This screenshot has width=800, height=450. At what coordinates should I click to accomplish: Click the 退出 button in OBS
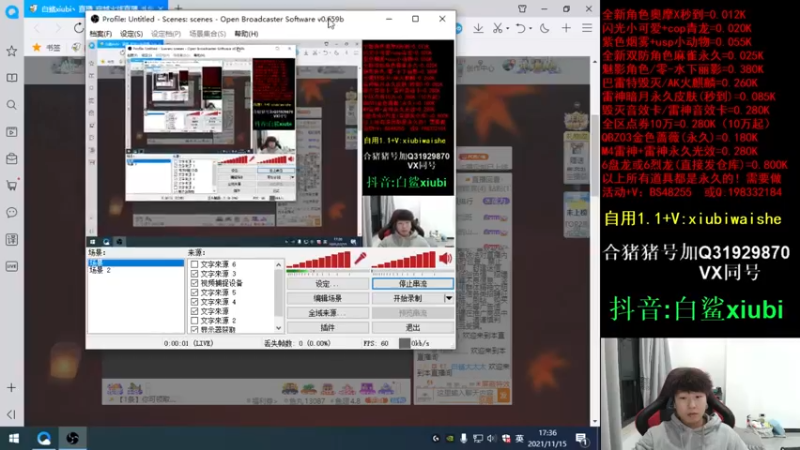412,328
